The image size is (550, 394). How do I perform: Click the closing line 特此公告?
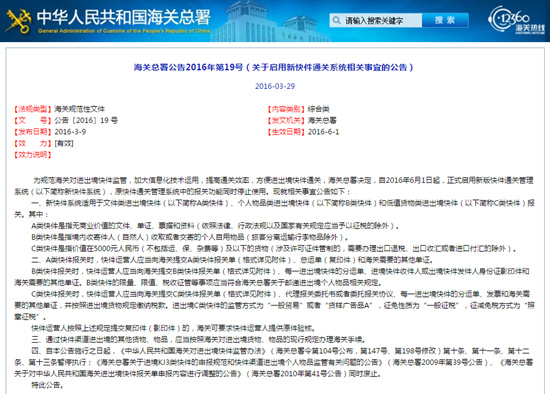tap(48, 385)
